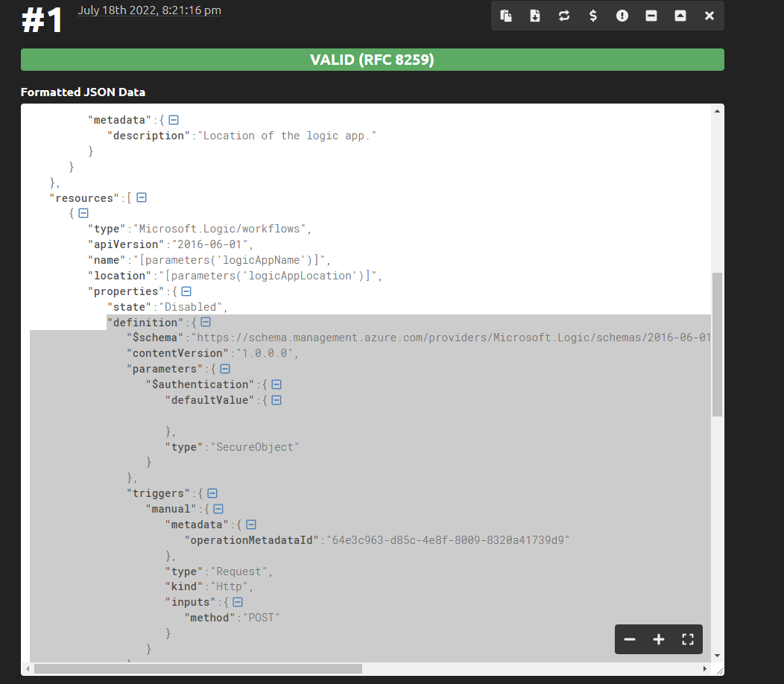Click the caret-up square icon in toolbar
Image resolution: width=784 pixels, height=684 pixels.
click(x=680, y=16)
